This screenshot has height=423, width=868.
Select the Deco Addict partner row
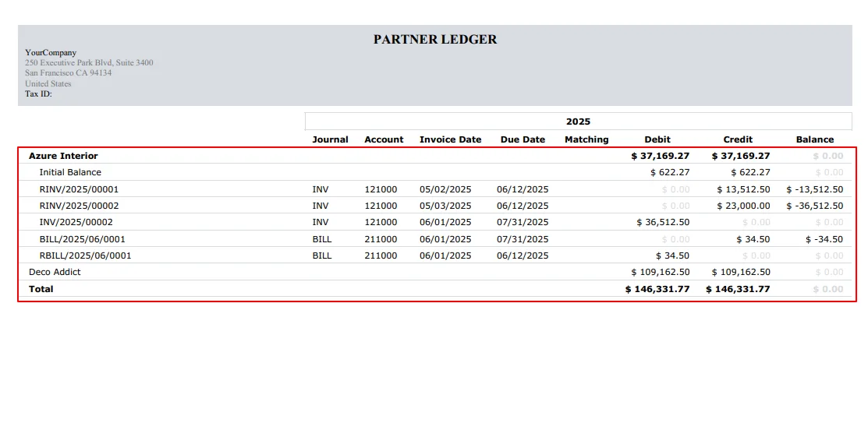(436, 272)
